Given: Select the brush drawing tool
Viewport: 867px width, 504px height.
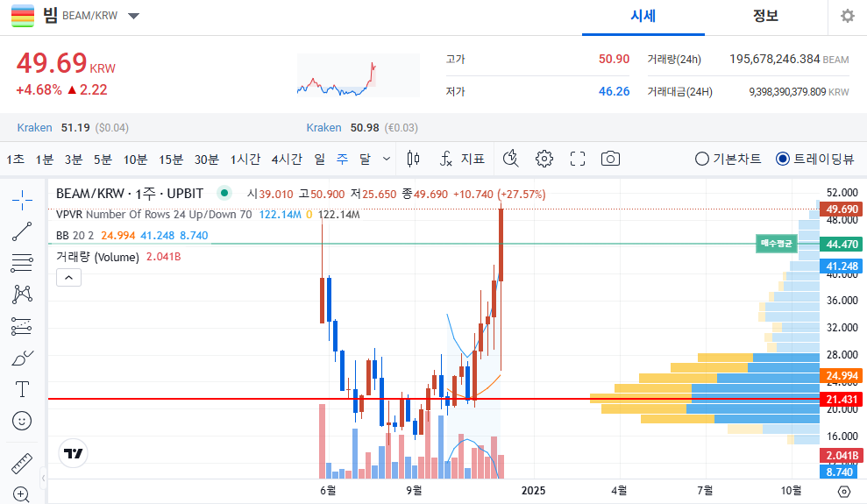Looking at the screenshot, I should (22, 358).
